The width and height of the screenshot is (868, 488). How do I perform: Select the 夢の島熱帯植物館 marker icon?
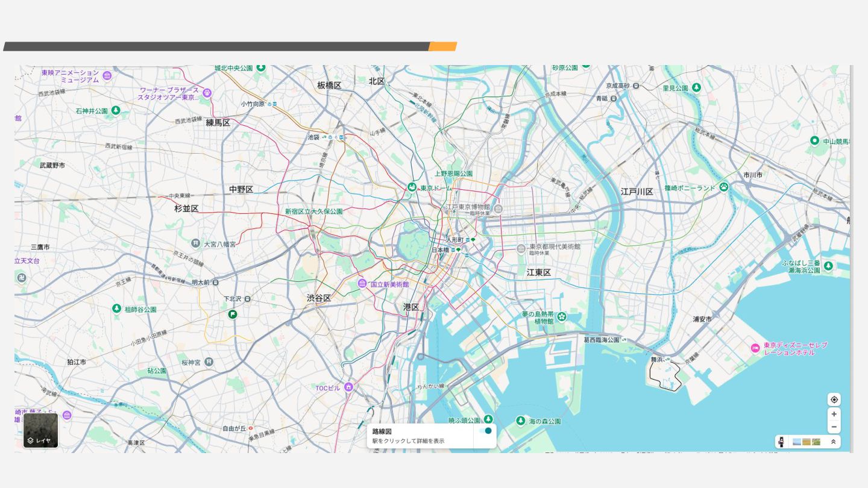click(562, 316)
